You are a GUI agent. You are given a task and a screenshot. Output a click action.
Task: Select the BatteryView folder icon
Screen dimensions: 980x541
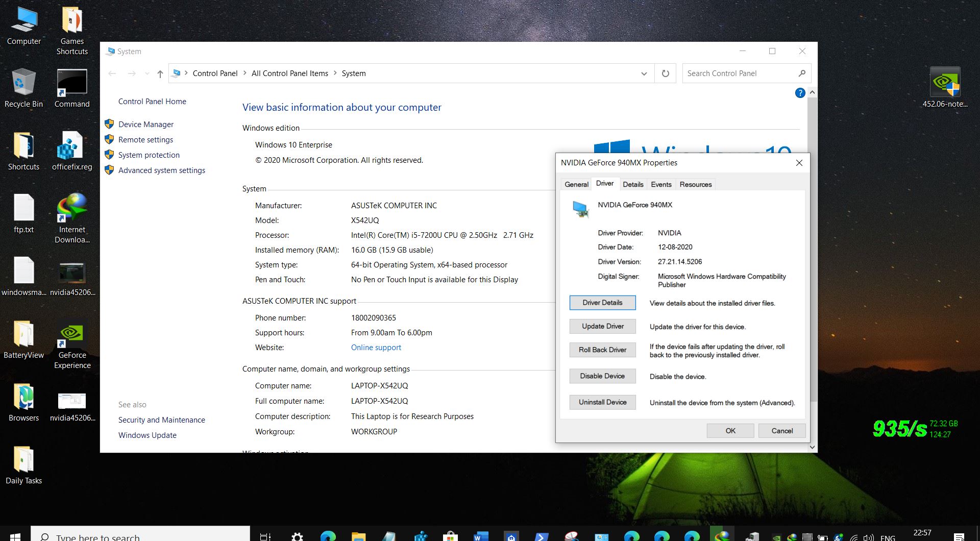coord(23,339)
